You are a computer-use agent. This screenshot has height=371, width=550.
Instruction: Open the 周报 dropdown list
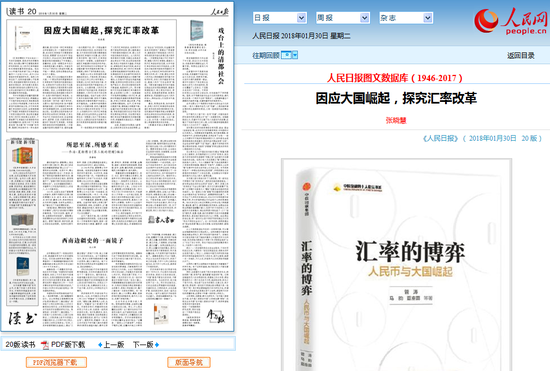click(x=343, y=18)
